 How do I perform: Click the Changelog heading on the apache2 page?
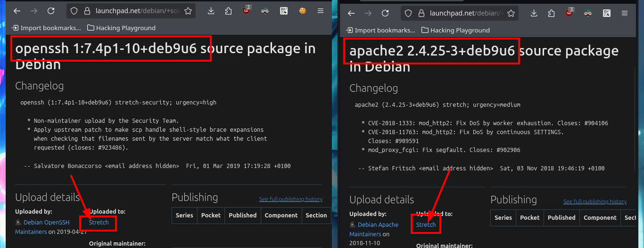coord(373,88)
